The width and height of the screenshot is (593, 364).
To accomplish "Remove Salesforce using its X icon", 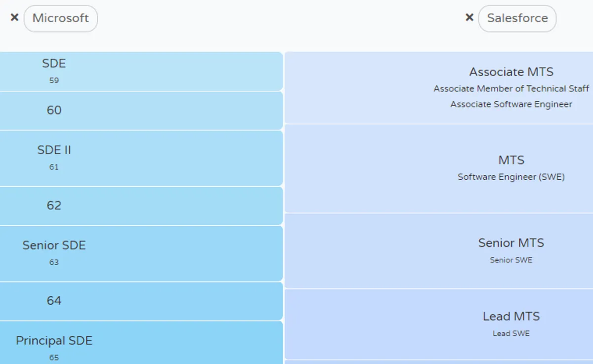I will [x=469, y=18].
